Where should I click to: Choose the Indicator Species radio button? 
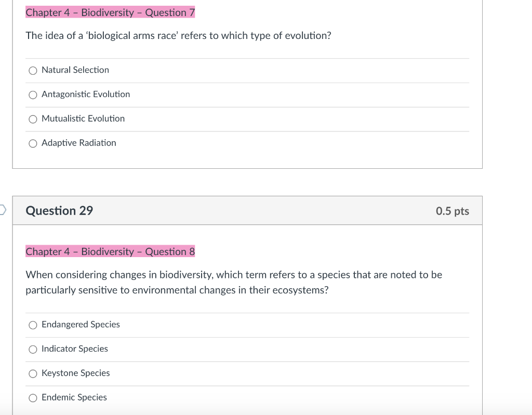coord(33,350)
